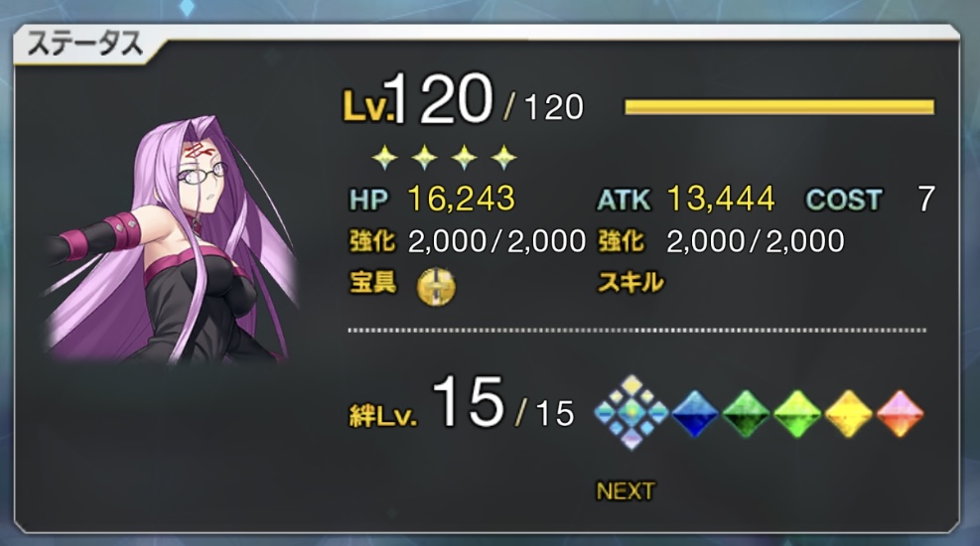Tap the NEXT label under bond gems
Viewport: 980px width, 546px height.
626,491
